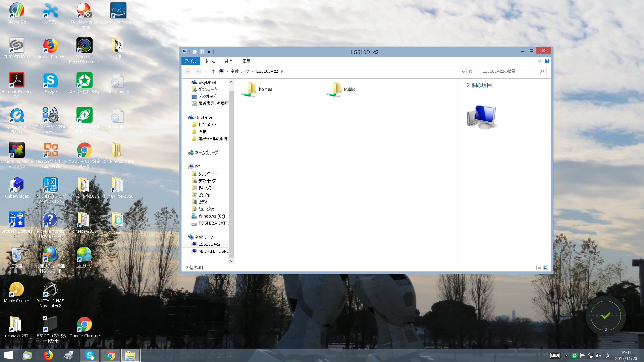Image resolution: width=644 pixels, height=362 pixels.
Task: Switch to large icons view in status bar
Action: pyautogui.click(x=546, y=267)
